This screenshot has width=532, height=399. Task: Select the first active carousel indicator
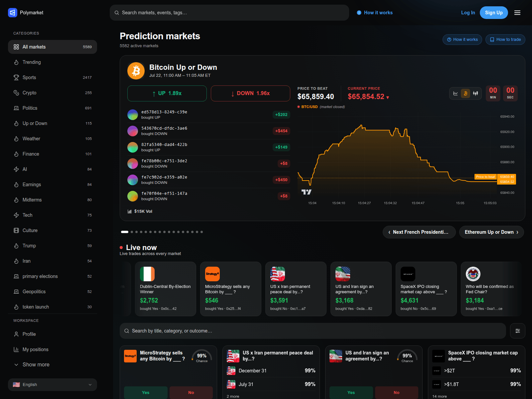click(125, 232)
